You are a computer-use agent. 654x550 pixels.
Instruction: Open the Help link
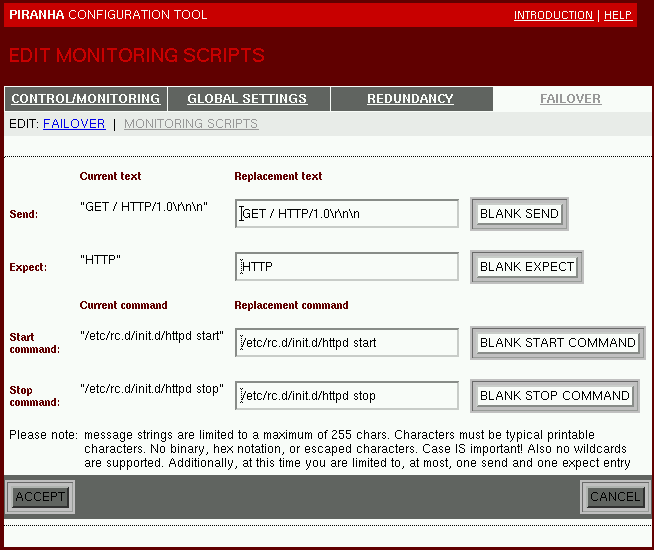coord(618,15)
